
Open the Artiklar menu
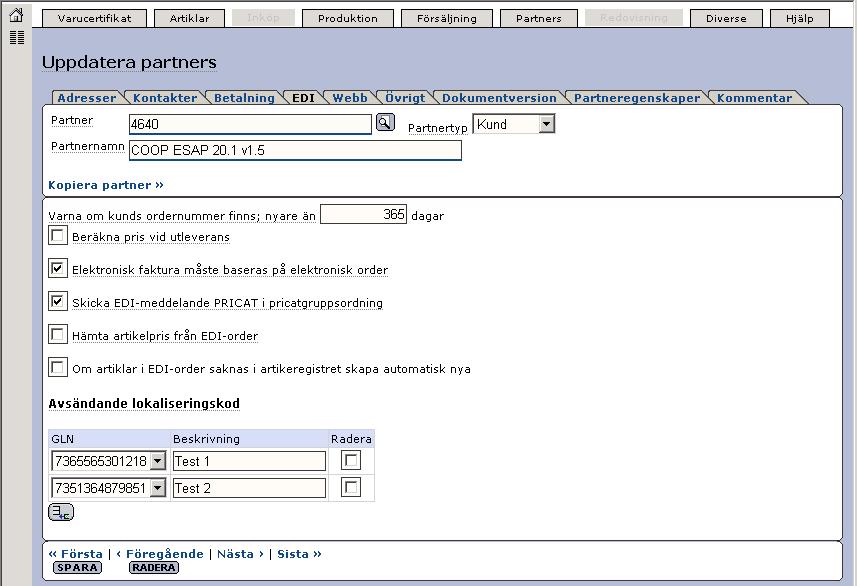189,18
